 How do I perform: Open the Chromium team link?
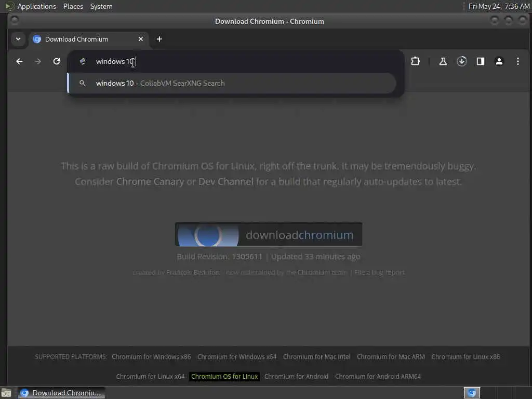click(x=322, y=272)
